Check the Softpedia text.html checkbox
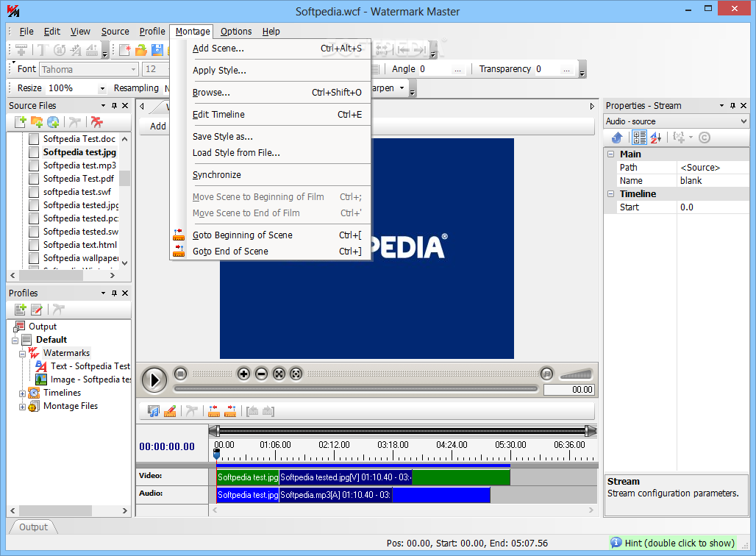This screenshot has height=556, width=756. 34,245
